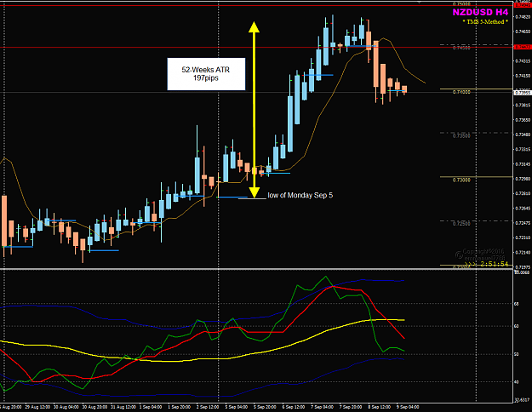Click 0.74650 on the price axis
Viewport: 532px width, 412px height.
click(x=523, y=31)
